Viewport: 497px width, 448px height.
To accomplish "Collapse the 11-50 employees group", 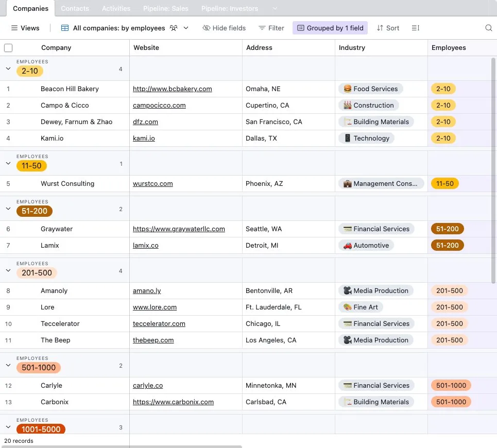I will pos(8,163).
